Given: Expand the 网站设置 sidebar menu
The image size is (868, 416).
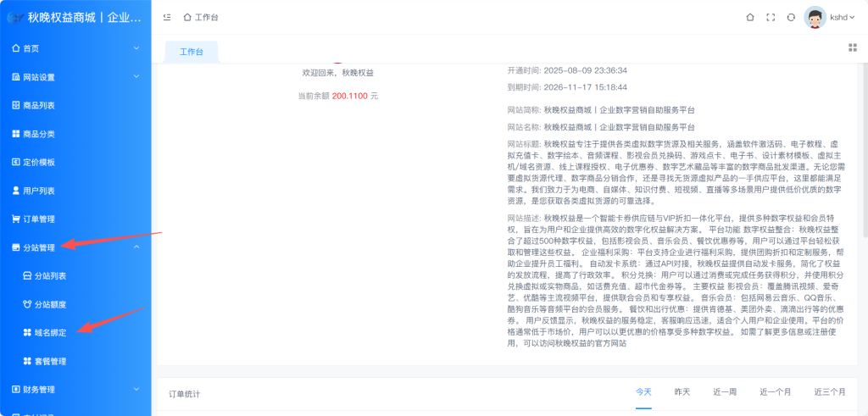Looking at the screenshot, I should click(x=75, y=77).
